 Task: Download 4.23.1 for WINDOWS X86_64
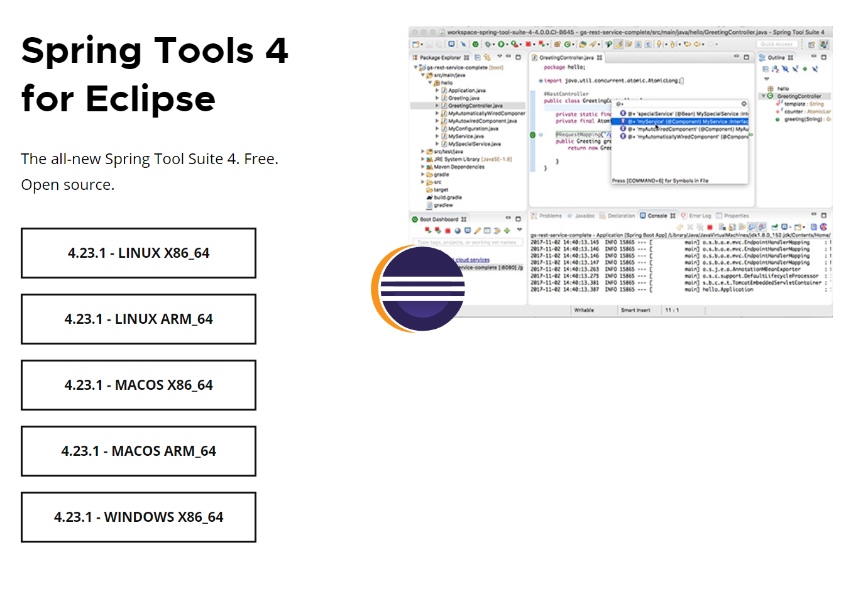pos(138,517)
